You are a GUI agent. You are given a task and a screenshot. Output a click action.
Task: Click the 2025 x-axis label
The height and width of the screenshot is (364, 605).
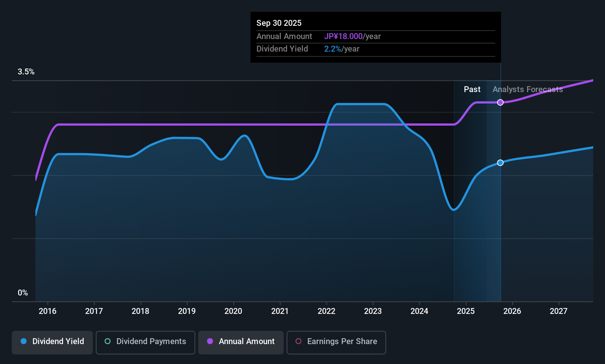click(x=466, y=311)
